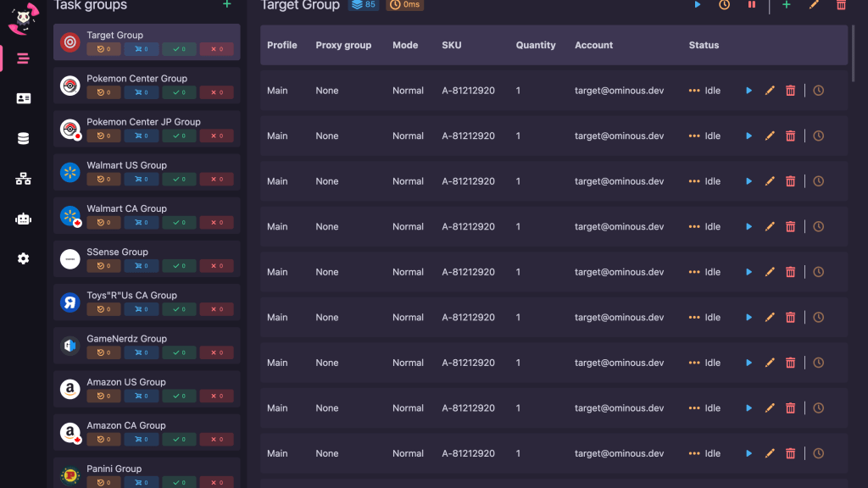Start all tasks in Target Group
Viewport: 868px width, 488px height.
click(x=698, y=5)
